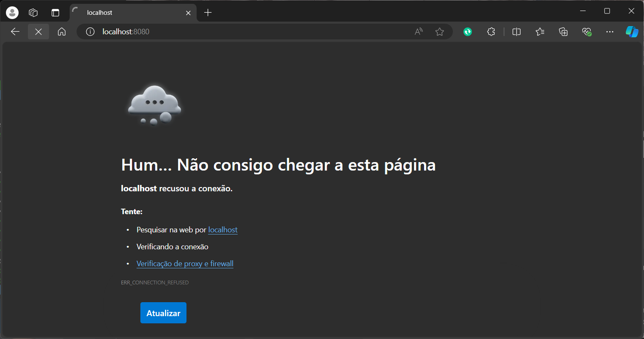Go to the home page
This screenshot has width=644, height=339.
pyautogui.click(x=62, y=32)
